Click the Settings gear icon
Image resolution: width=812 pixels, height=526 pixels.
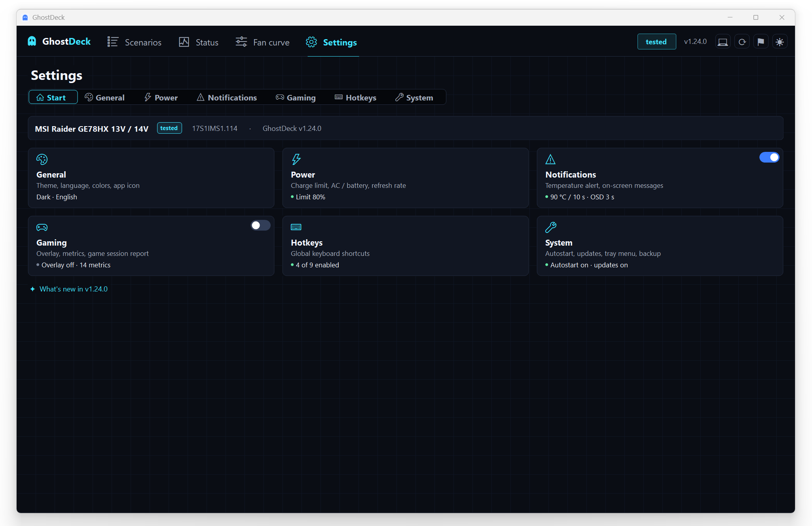(311, 42)
